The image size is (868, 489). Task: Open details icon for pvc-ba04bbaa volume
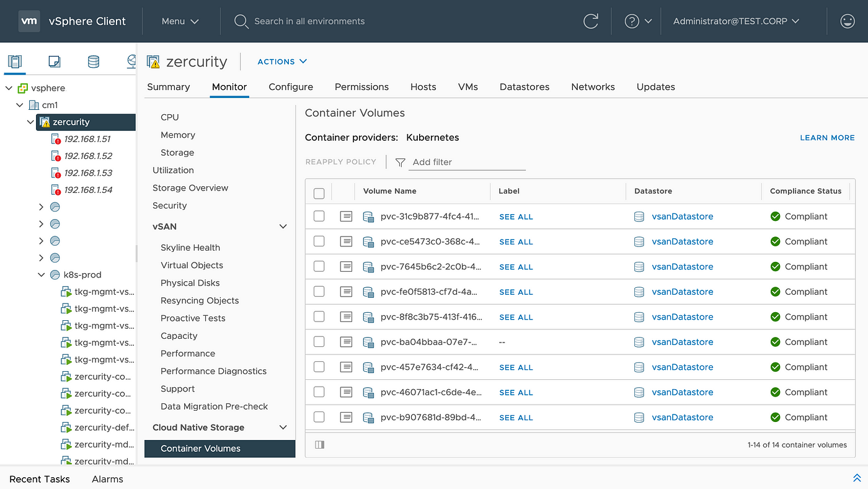tap(347, 342)
